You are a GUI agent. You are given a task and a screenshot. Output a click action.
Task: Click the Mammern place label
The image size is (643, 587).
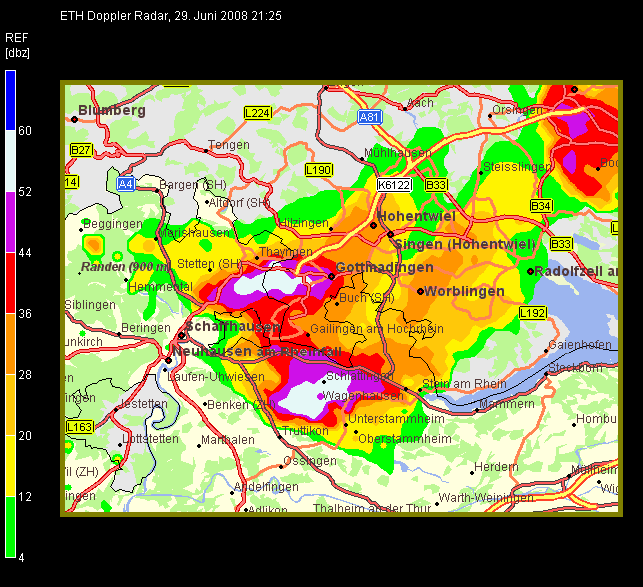click(506, 404)
